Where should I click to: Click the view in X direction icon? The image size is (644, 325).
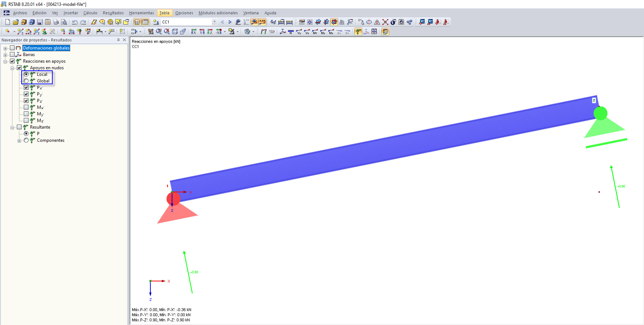[x=194, y=32]
